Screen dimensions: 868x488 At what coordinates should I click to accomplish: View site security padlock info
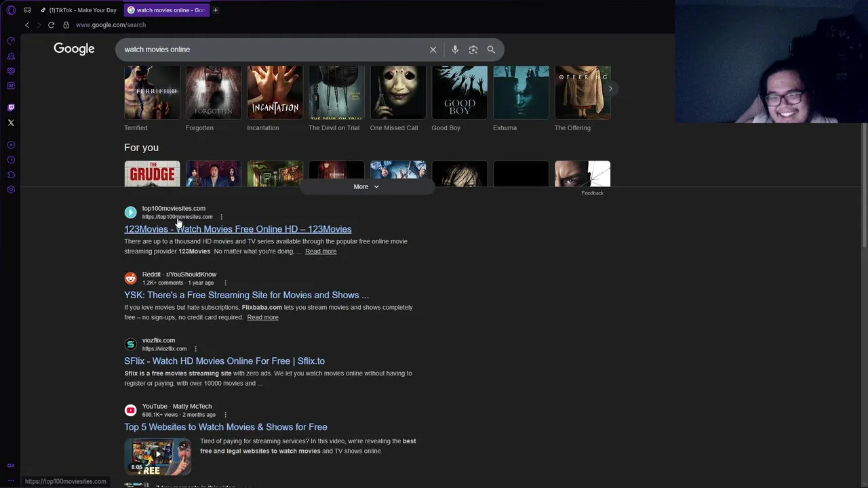pos(66,25)
